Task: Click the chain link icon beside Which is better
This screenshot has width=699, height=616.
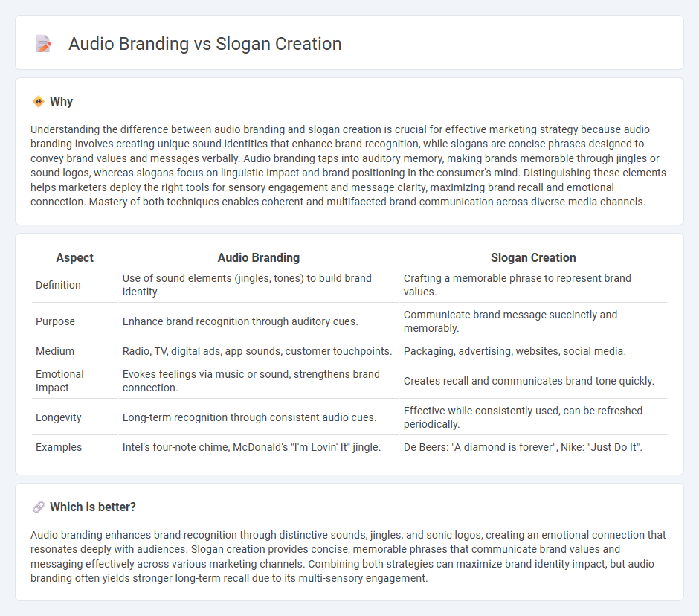Action: point(39,507)
